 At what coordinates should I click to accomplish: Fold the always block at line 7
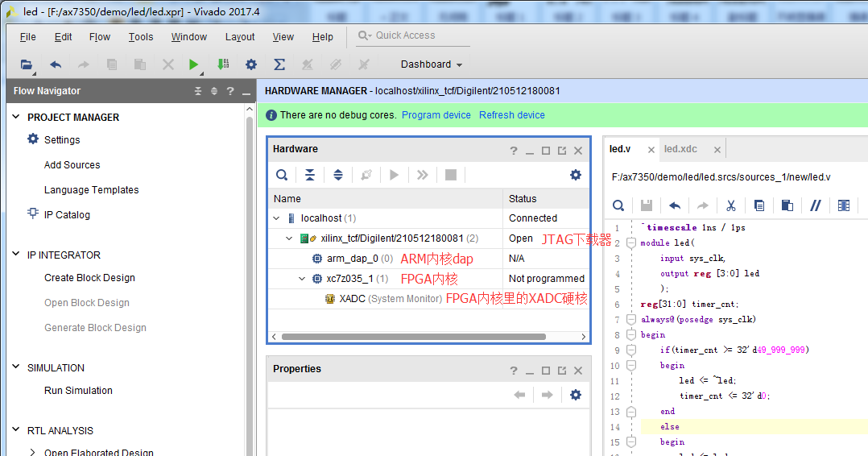[x=631, y=319]
